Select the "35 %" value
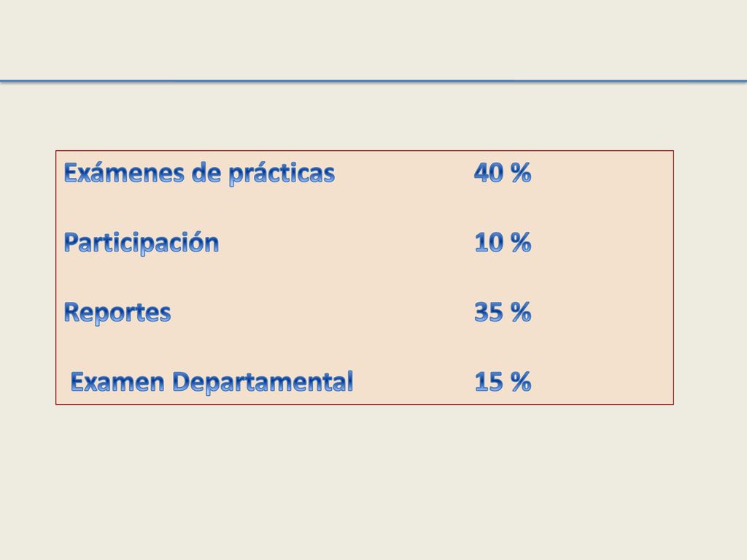Image resolution: width=747 pixels, height=560 pixels. 503,312
